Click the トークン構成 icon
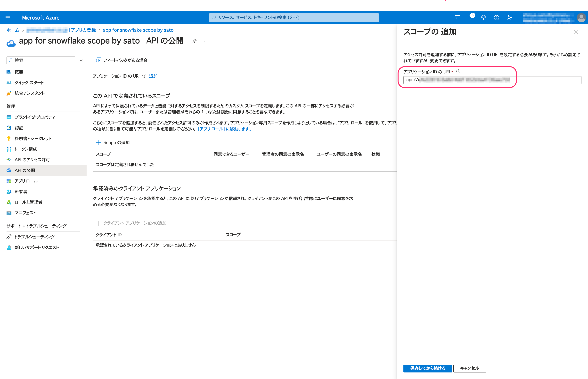Image resolution: width=588 pixels, height=379 pixels. click(9, 149)
